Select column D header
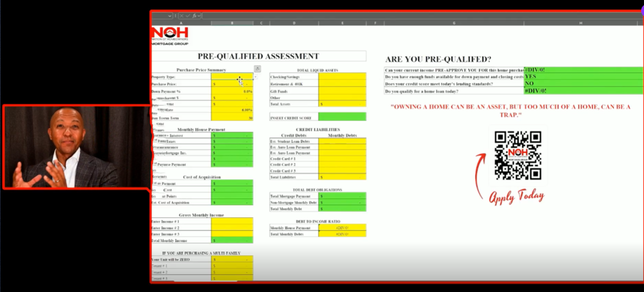The image size is (644, 292). [294, 23]
